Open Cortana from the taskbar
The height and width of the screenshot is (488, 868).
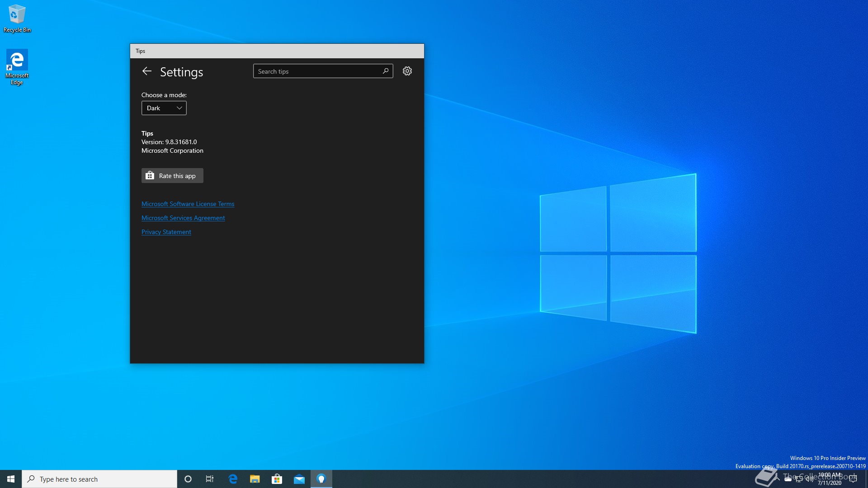point(188,479)
